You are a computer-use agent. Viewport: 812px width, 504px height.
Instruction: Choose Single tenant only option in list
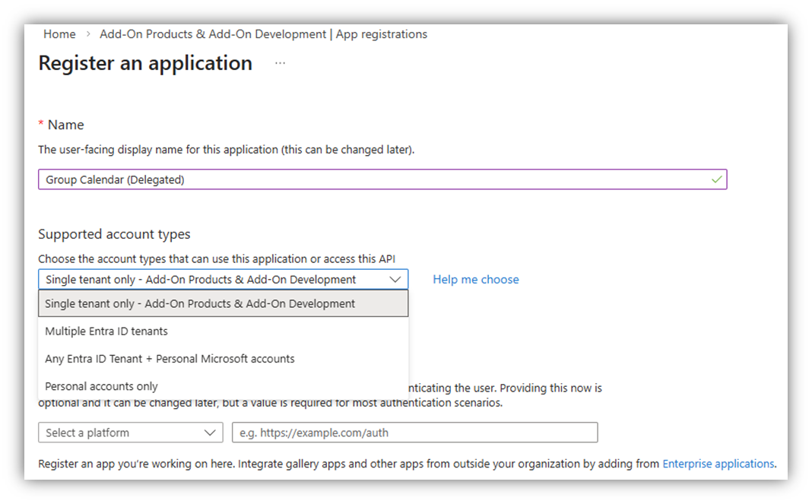[200, 303]
